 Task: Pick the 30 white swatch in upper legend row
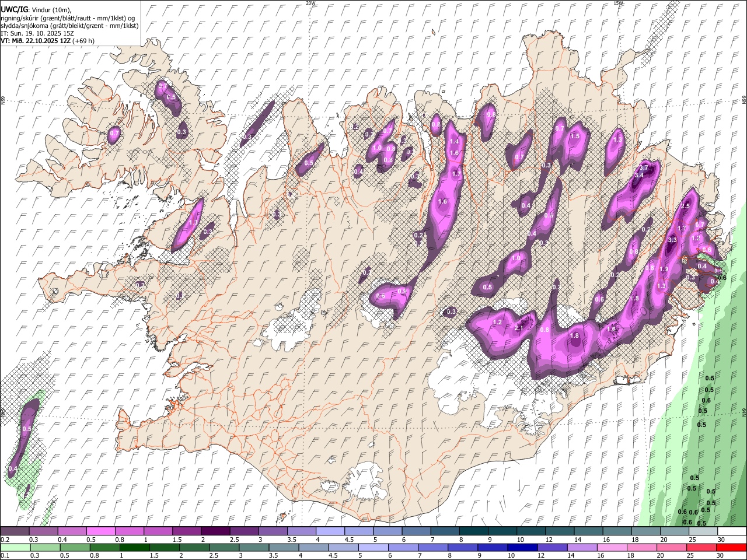point(731,531)
